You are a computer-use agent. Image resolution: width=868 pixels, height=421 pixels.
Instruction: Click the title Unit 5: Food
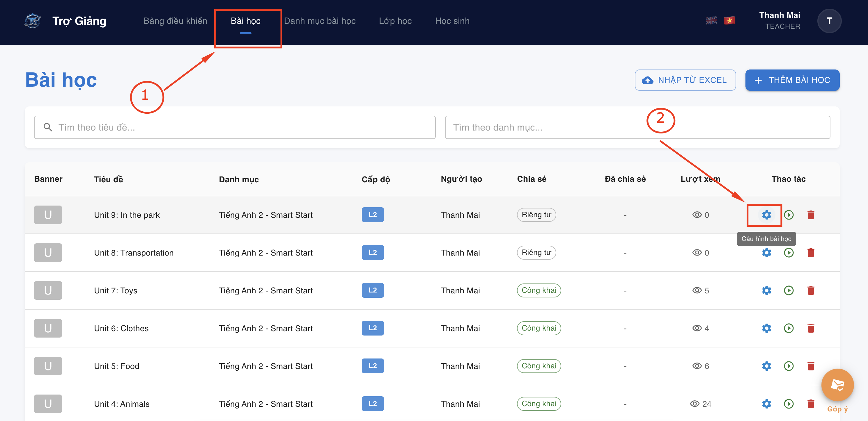pos(117,366)
